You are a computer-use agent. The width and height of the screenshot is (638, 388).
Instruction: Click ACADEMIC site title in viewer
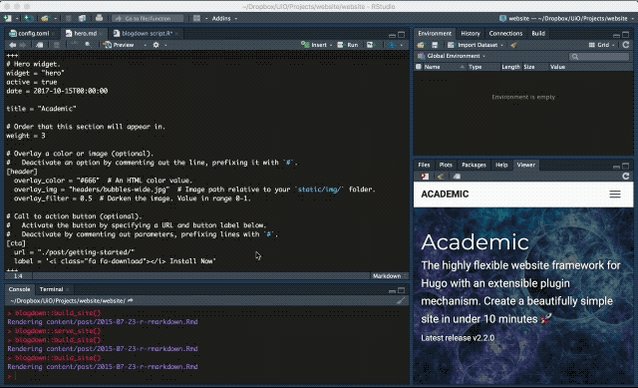(445, 194)
